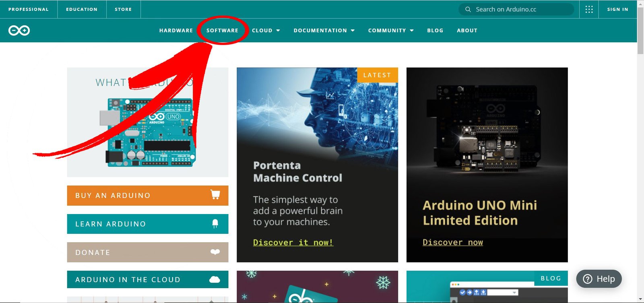The height and width of the screenshot is (303, 644).
Task: Open the About page
Action: pos(467,31)
